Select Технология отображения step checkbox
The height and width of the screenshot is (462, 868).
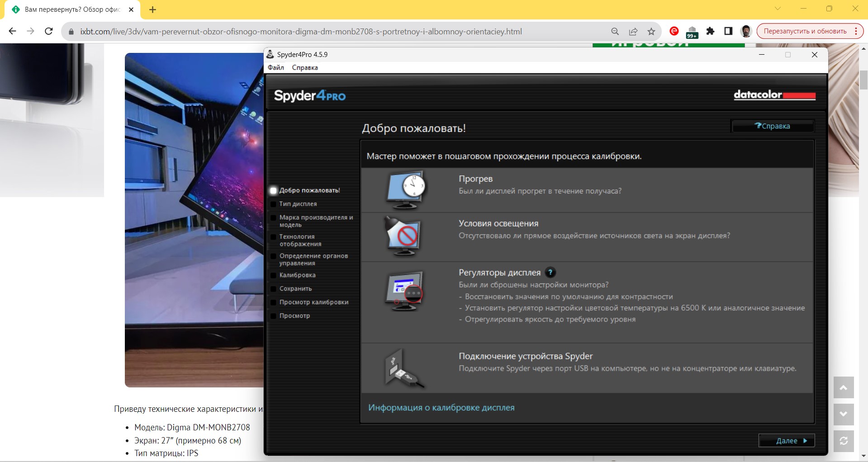click(x=273, y=237)
